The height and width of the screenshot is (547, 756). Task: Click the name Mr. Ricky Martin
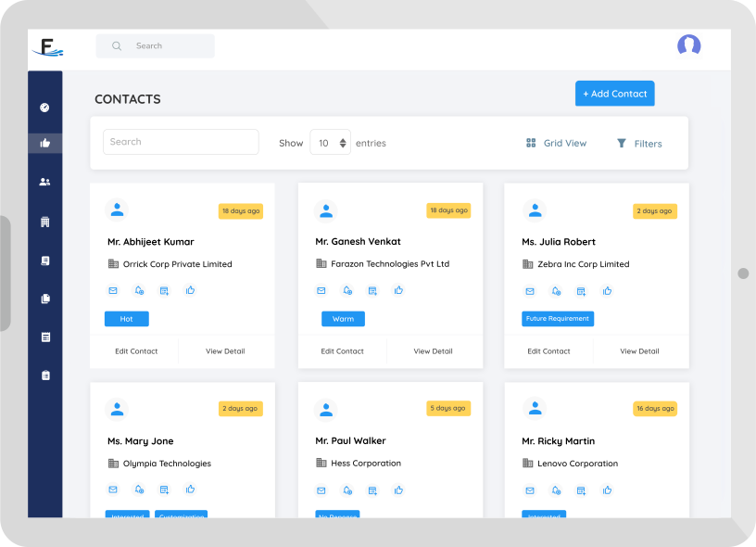559,441
